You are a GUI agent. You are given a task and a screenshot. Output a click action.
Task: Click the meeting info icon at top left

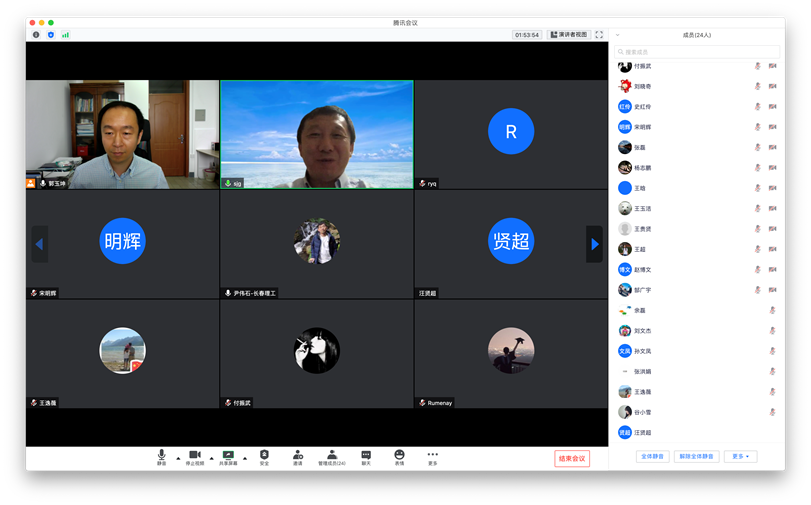pos(36,34)
